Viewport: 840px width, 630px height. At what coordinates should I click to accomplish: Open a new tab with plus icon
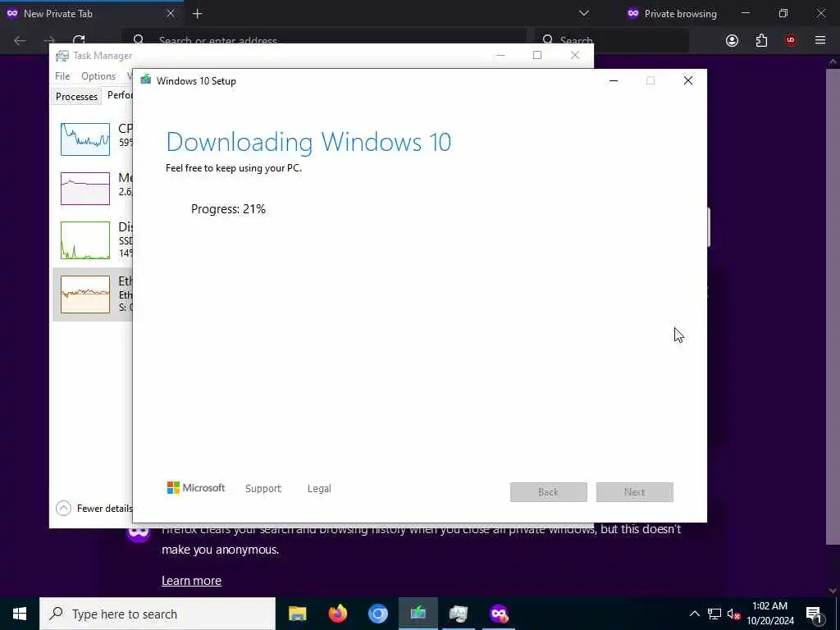point(197,14)
